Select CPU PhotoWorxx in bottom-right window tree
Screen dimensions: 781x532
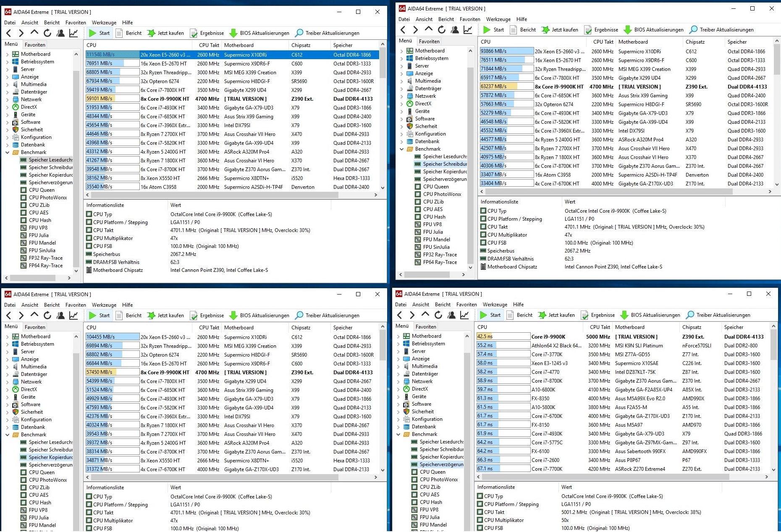pos(438,480)
